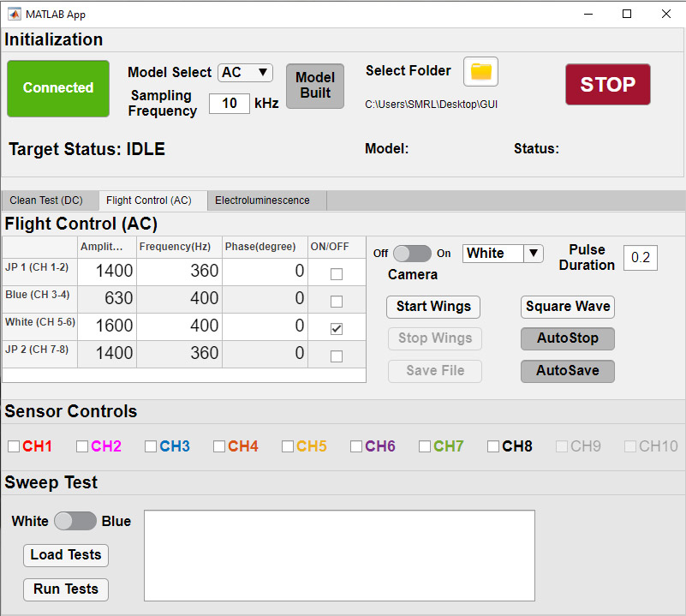Open the Electroluminescence tab
The image size is (686, 616).
click(266, 200)
